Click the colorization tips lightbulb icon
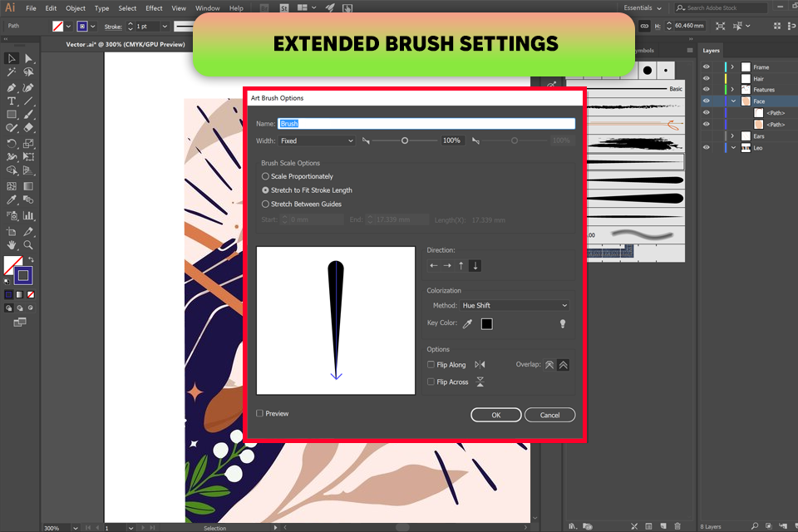 click(x=563, y=324)
